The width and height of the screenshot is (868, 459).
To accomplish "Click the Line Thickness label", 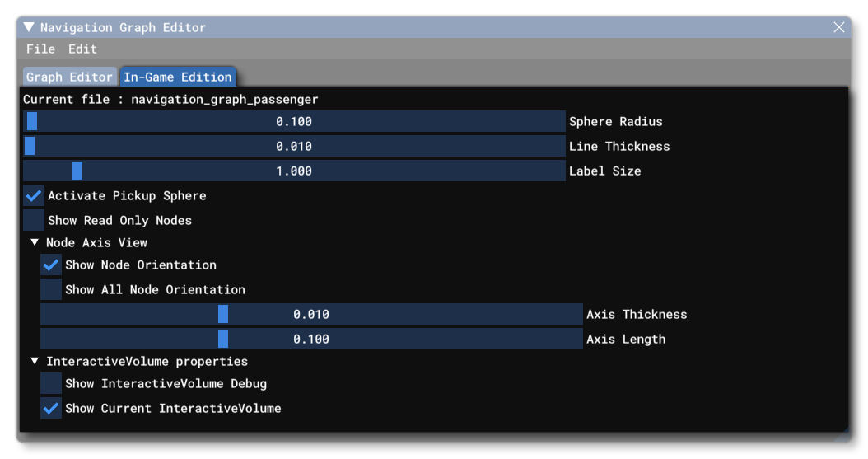I will coord(619,146).
